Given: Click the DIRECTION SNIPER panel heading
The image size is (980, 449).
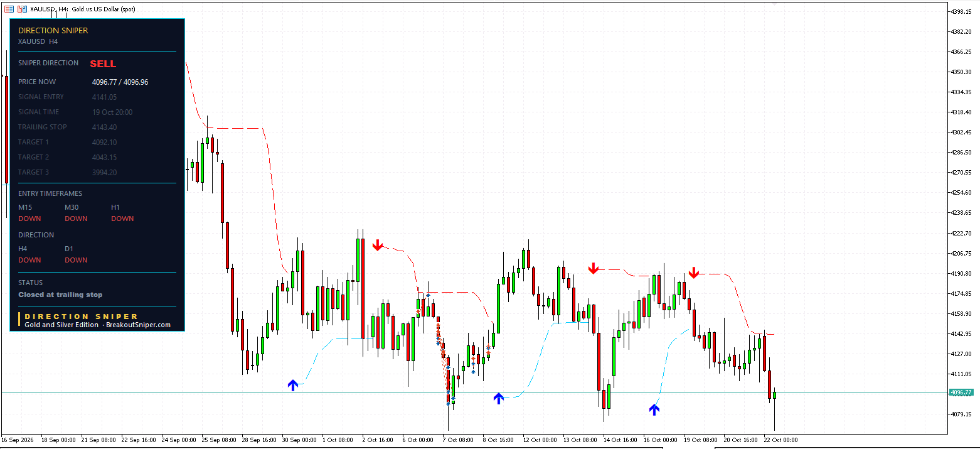Looking at the screenshot, I should click(53, 30).
